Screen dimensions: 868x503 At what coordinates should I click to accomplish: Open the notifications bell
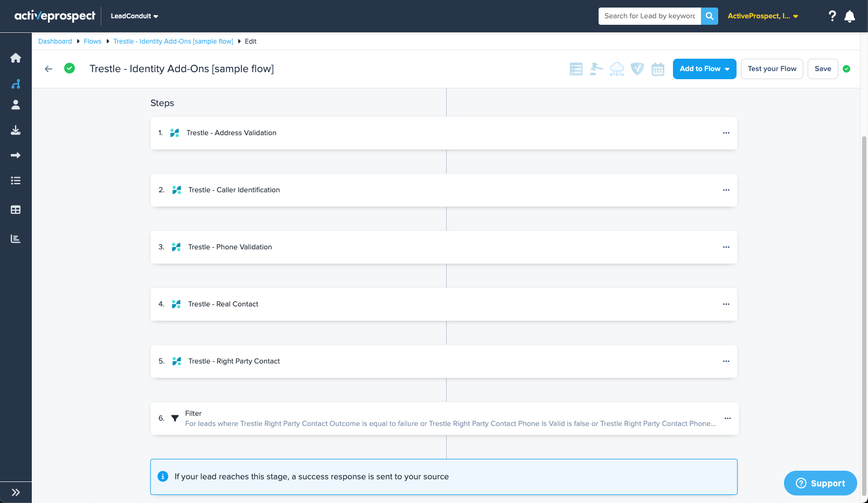pyautogui.click(x=850, y=16)
